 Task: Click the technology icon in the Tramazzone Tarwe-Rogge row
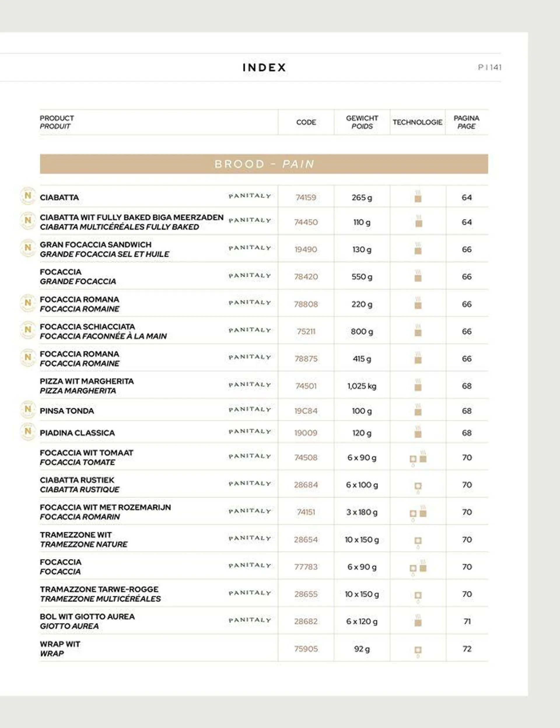418,597
